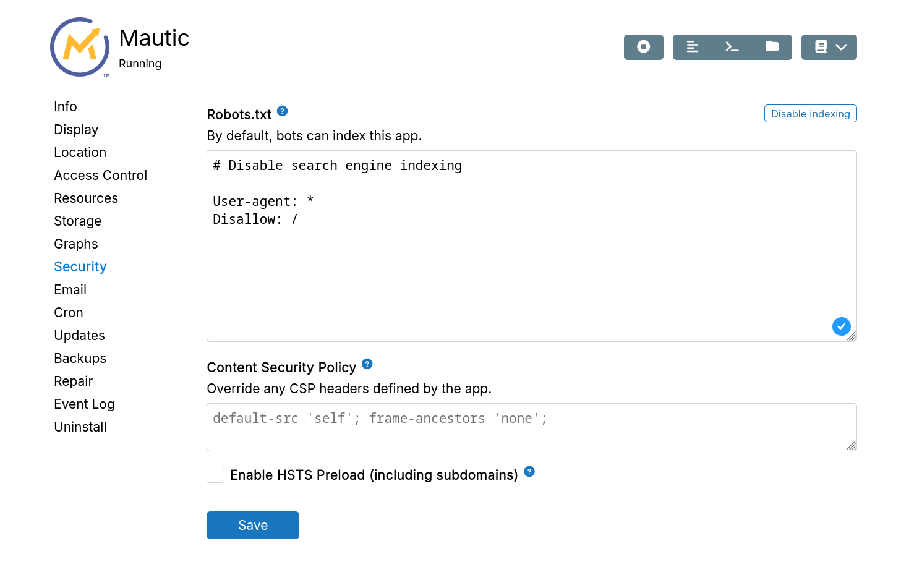Open the terminal icon
The width and height of the screenshot is (914, 588).
point(732,47)
